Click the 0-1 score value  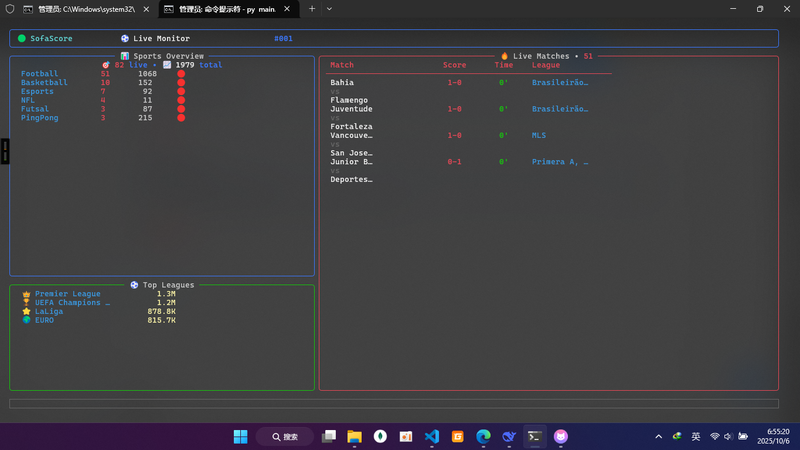[455, 162]
